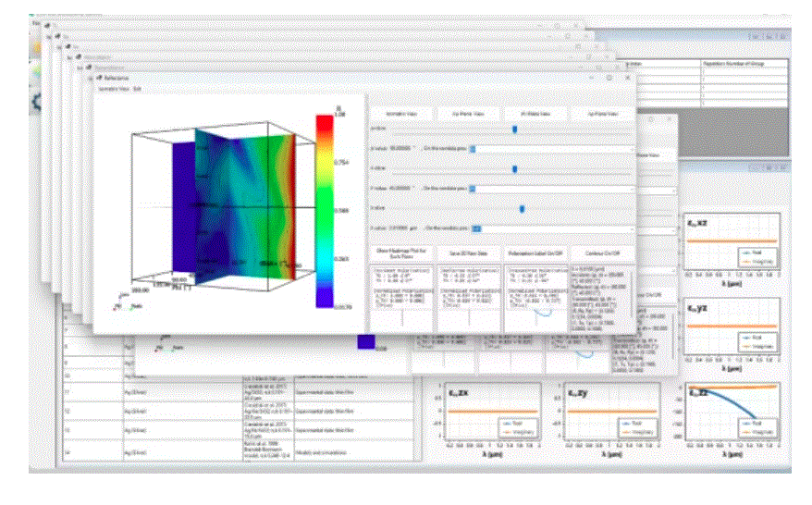Click the blue color swatch in back window
The image size is (812, 505).
point(366,341)
